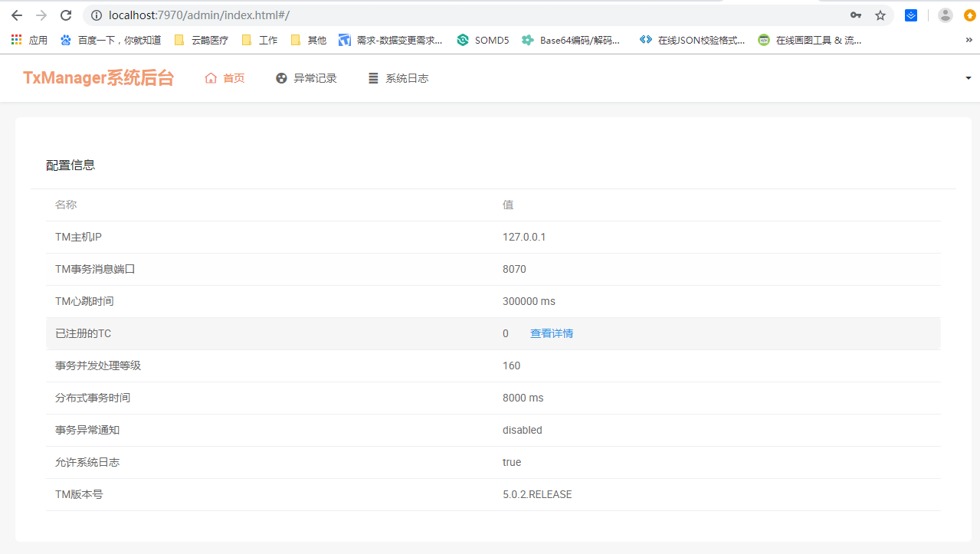This screenshot has height=554, width=980.
Task: Open the browser profile avatar
Action: click(x=946, y=15)
